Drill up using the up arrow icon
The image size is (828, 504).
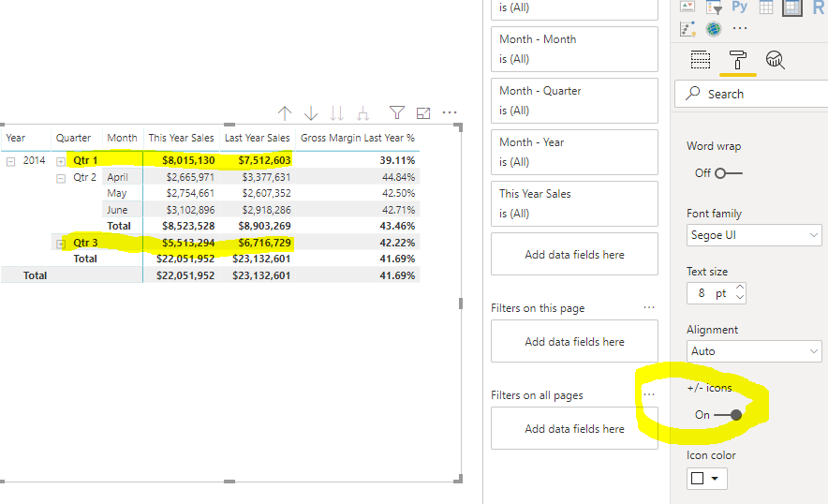285,112
